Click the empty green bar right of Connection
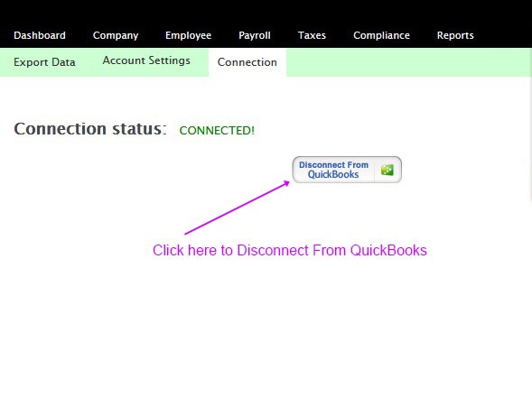Viewport: 532px width, 416px height. coord(409,62)
